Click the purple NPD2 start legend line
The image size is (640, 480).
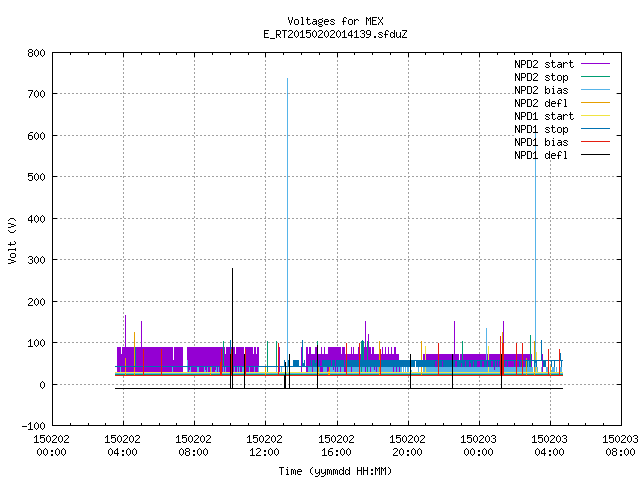596,64
